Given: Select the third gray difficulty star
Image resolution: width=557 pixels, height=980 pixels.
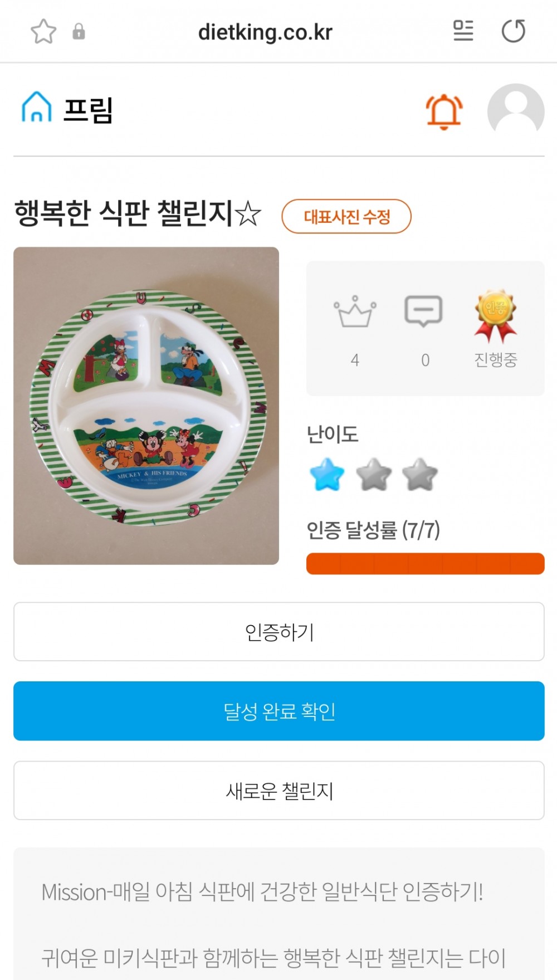Looking at the screenshot, I should pos(420,475).
